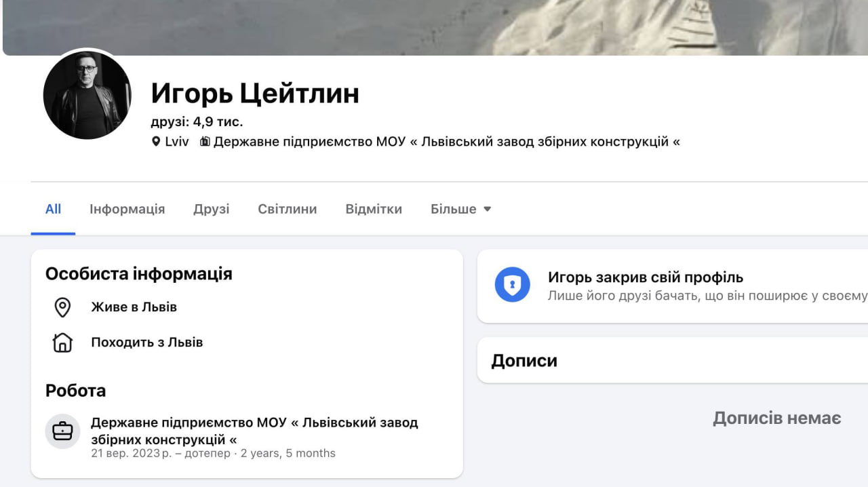The width and height of the screenshot is (868, 487).
Task: Click the 'Игорь закрив свій профіль' heading
Action: tap(646, 277)
